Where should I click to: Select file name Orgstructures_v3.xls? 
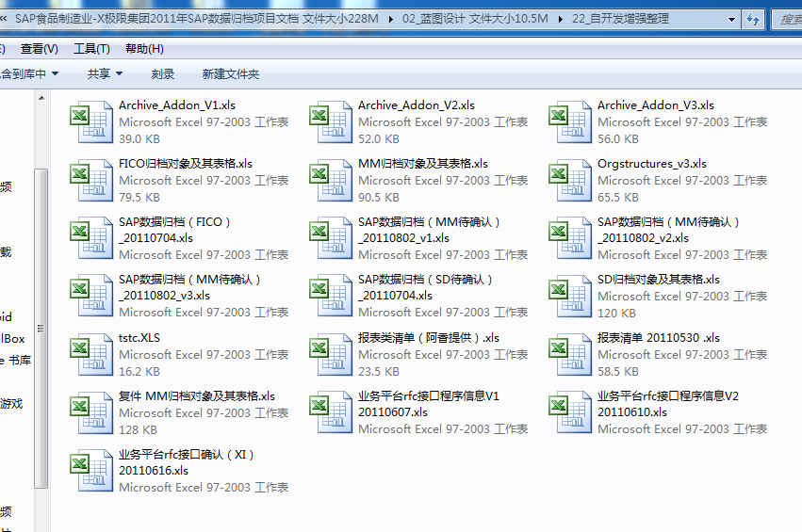click(x=652, y=164)
